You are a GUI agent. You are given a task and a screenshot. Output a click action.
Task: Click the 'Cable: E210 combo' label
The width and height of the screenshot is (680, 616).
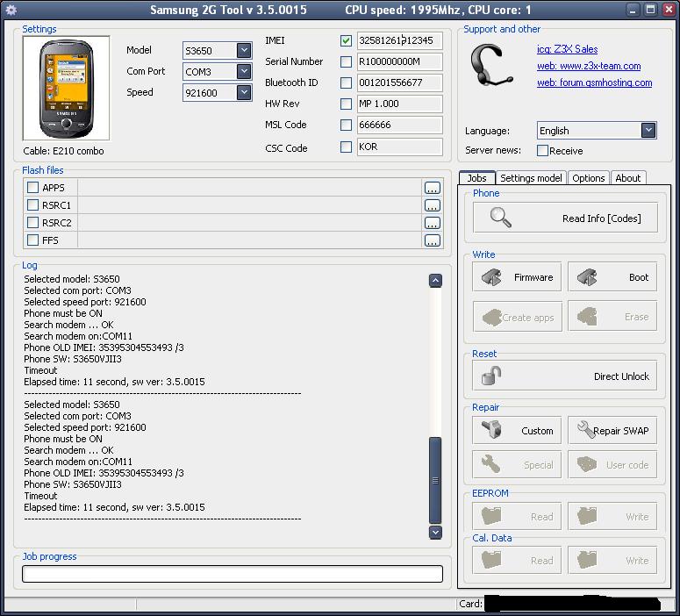[63, 151]
